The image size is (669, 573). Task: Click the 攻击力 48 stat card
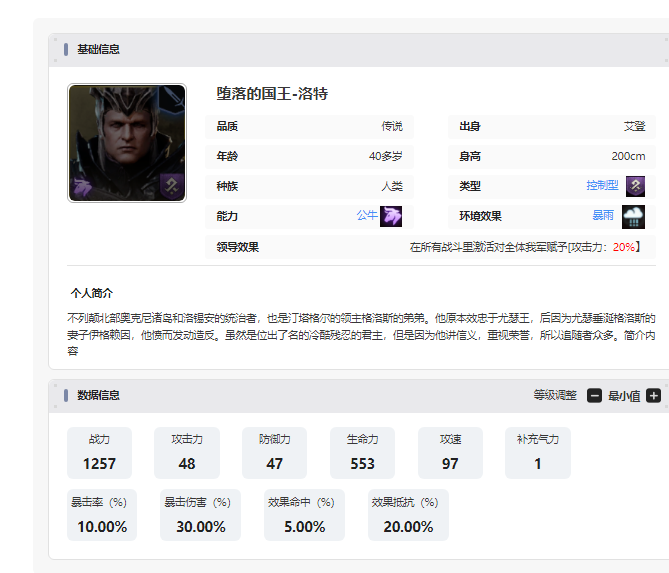[x=187, y=453]
